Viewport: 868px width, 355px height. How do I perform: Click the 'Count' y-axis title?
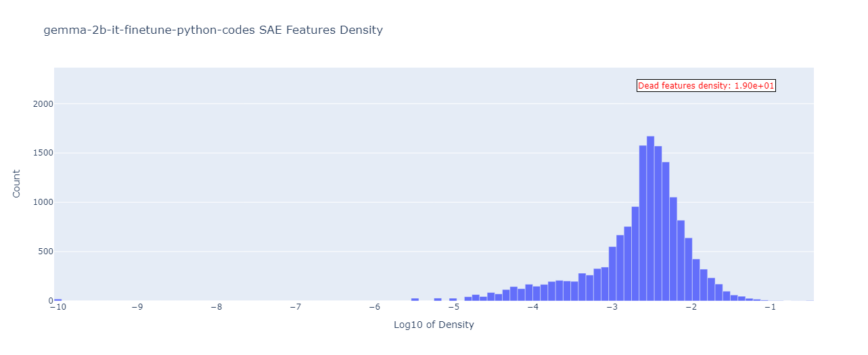point(16,184)
